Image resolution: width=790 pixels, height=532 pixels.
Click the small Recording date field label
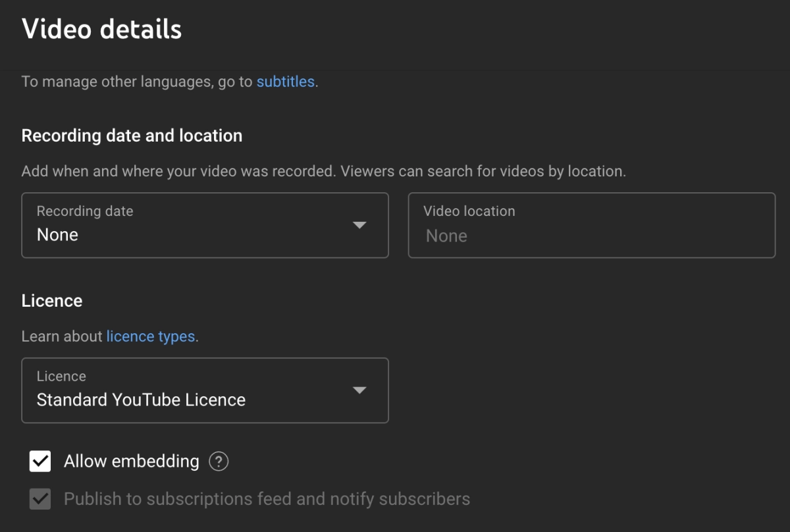(x=85, y=211)
